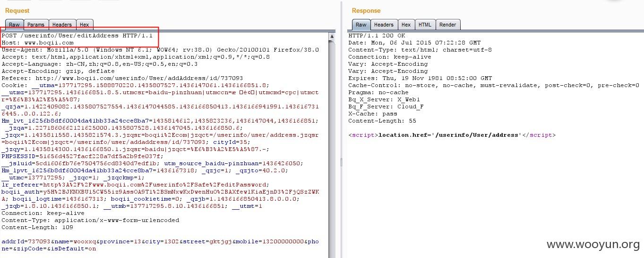Click the 'Cache-Control: no-store' line
The height and width of the screenshot is (258, 644).
pyautogui.click(x=494, y=85)
